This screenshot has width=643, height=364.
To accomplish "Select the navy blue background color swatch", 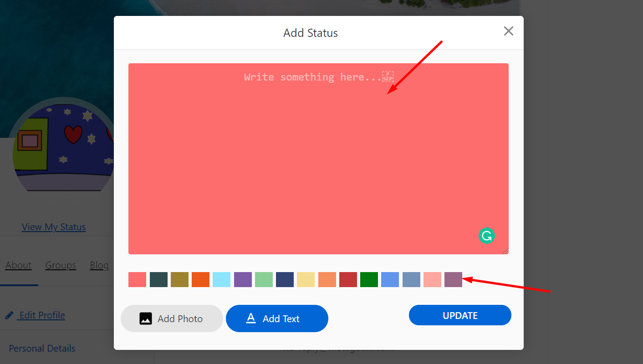I will [x=285, y=279].
